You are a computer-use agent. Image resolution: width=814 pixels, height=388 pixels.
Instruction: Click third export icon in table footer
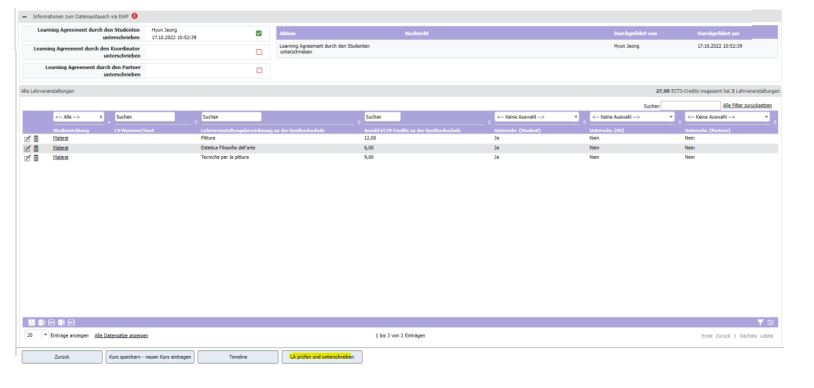[x=51, y=323]
